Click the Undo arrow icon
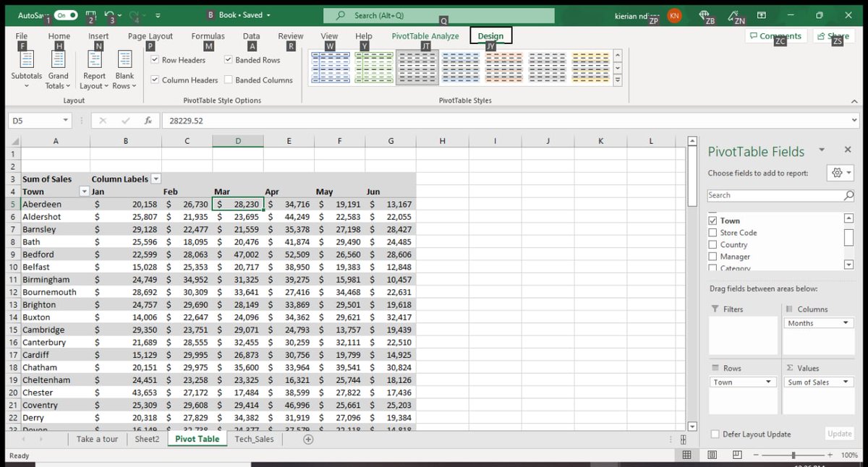 point(109,14)
